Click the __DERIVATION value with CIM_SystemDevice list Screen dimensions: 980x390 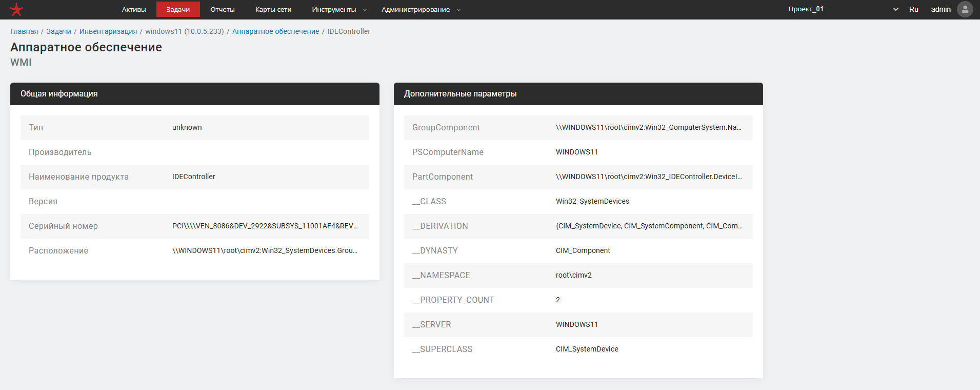pos(649,226)
